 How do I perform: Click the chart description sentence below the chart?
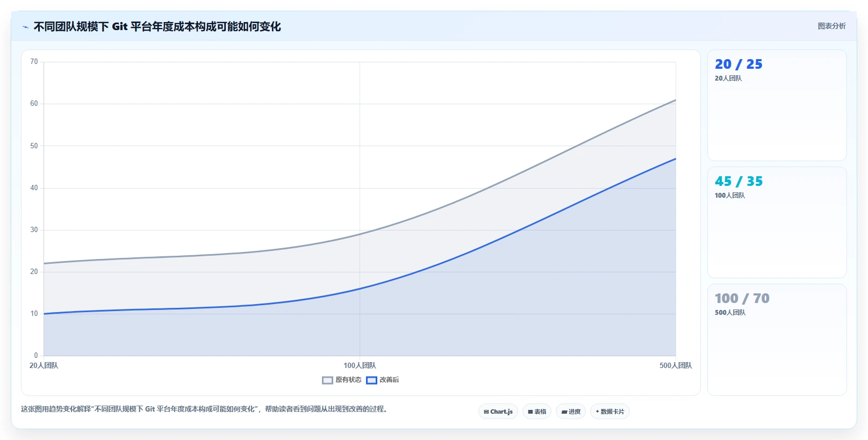[x=205, y=409]
